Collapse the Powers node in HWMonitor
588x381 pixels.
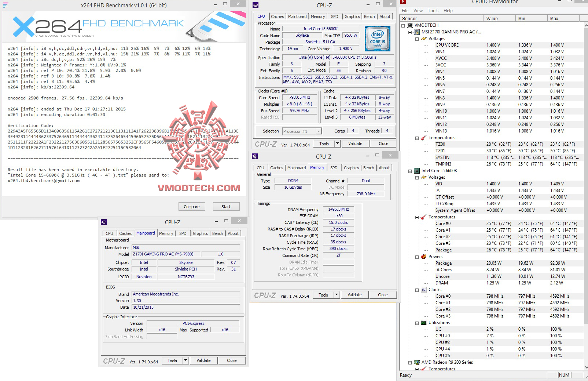click(x=417, y=257)
